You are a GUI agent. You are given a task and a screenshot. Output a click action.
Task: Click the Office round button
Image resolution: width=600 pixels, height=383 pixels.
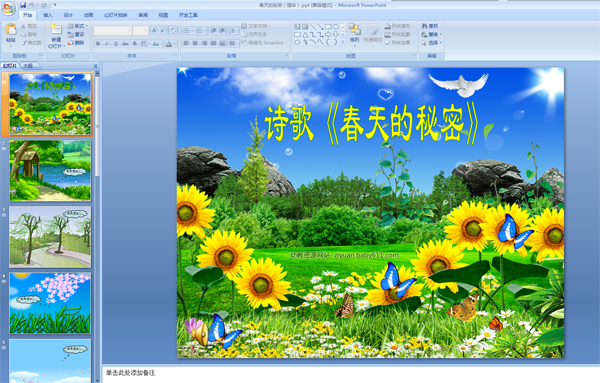8,8
